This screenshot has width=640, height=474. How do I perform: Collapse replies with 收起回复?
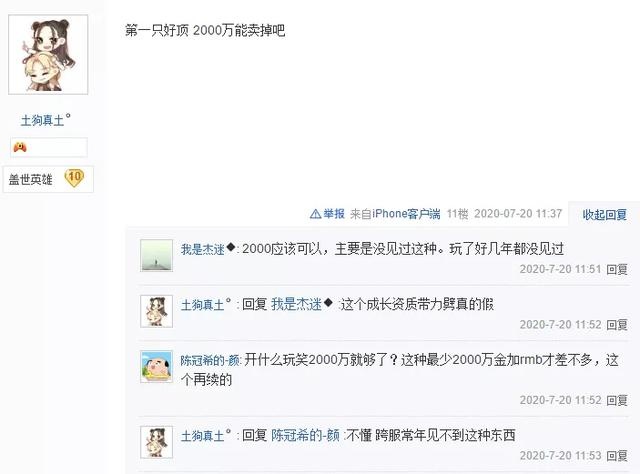604,215
